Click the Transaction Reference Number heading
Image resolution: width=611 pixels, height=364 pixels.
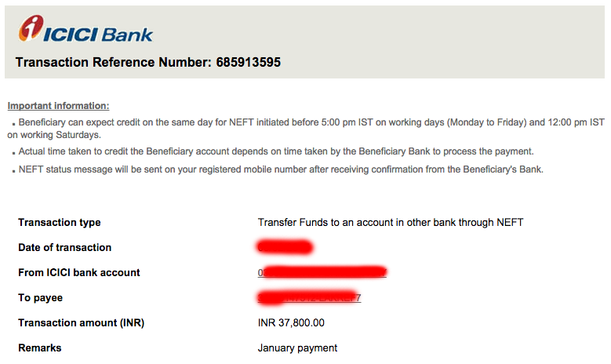click(x=147, y=62)
